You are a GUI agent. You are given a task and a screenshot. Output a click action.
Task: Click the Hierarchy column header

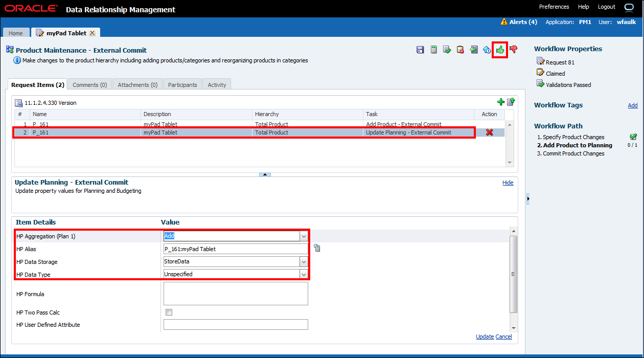pos(308,114)
